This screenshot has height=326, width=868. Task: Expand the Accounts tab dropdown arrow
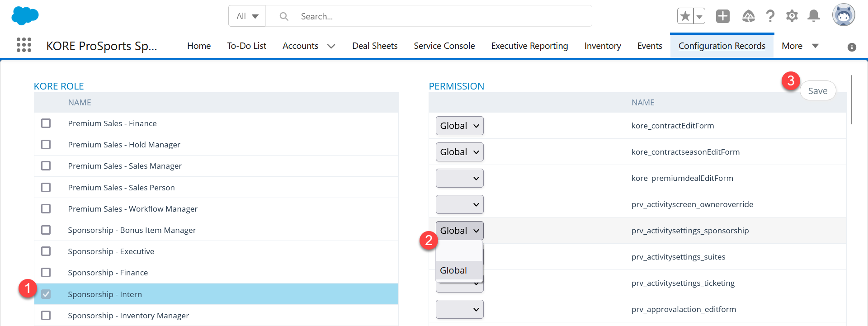point(331,46)
